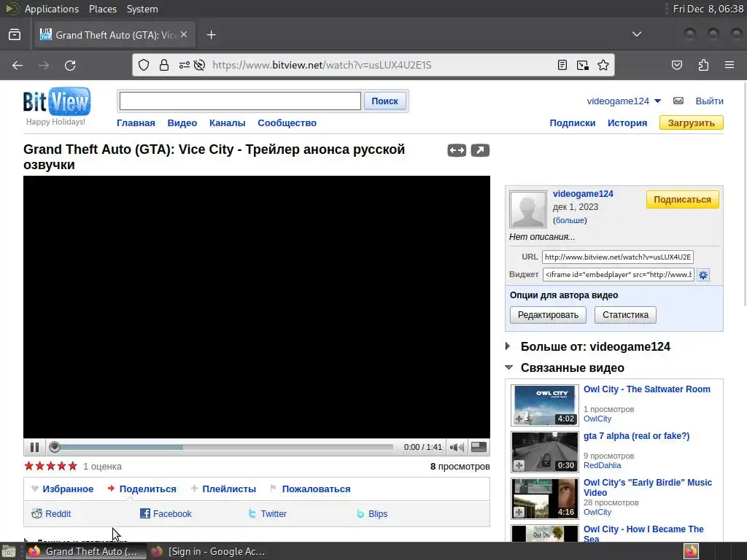Reload the page in Firefox
The height and width of the screenshot is (560, 747).
click(x=70, y=65)
